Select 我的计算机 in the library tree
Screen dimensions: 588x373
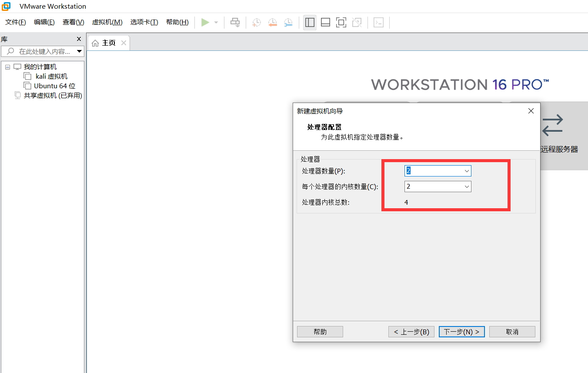[40, 67]
